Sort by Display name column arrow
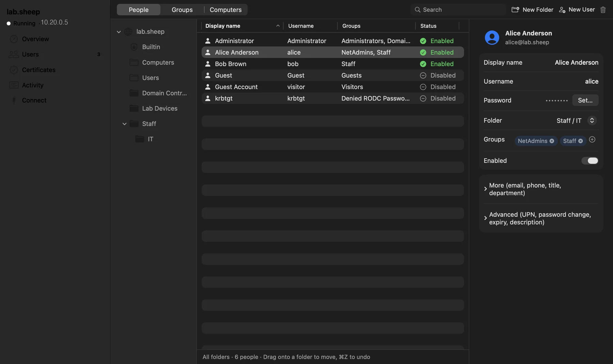The image size is (613, 364). coord(278,26)
